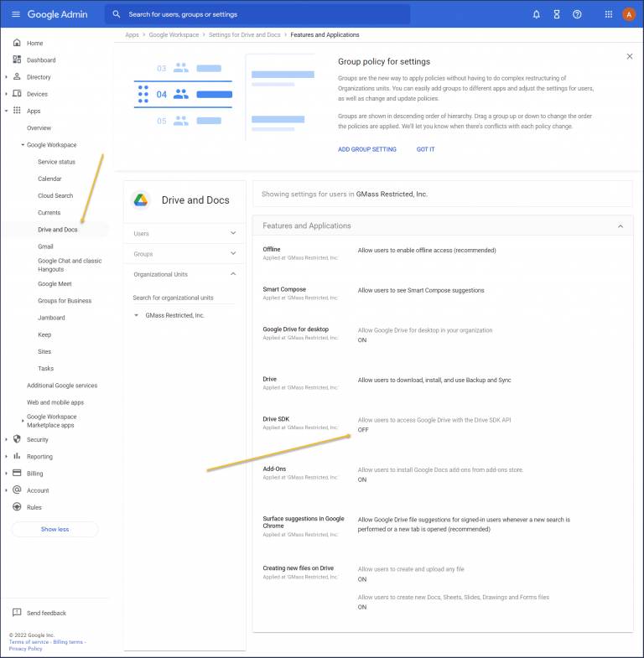644x658 pixels.
Task: Open the notifications bell
Action: click(536, 15)
